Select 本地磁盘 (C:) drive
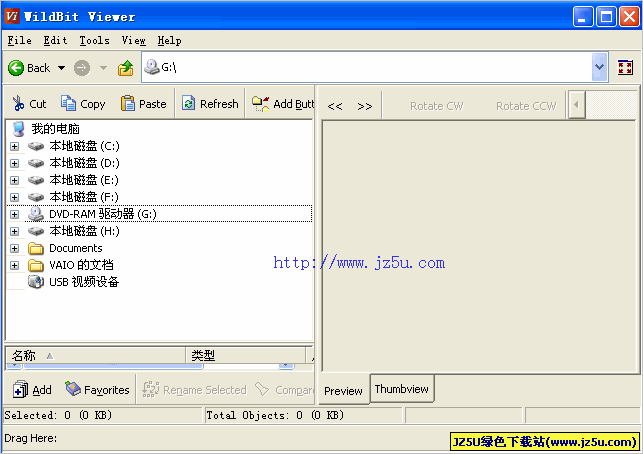 click(84, 146)
